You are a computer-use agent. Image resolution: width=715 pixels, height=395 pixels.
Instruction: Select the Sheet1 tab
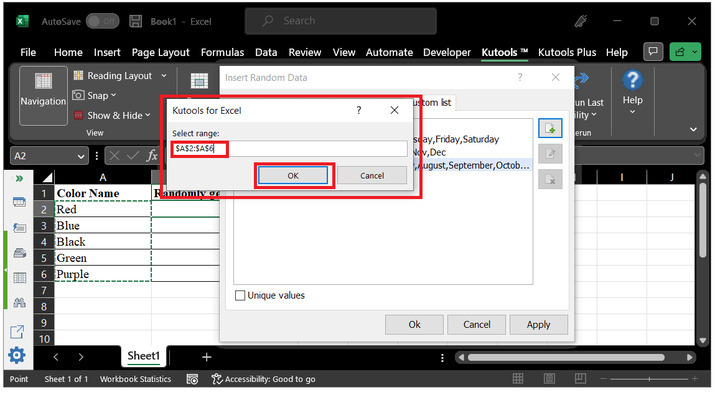pyautogui.click(x=144, y=356)
